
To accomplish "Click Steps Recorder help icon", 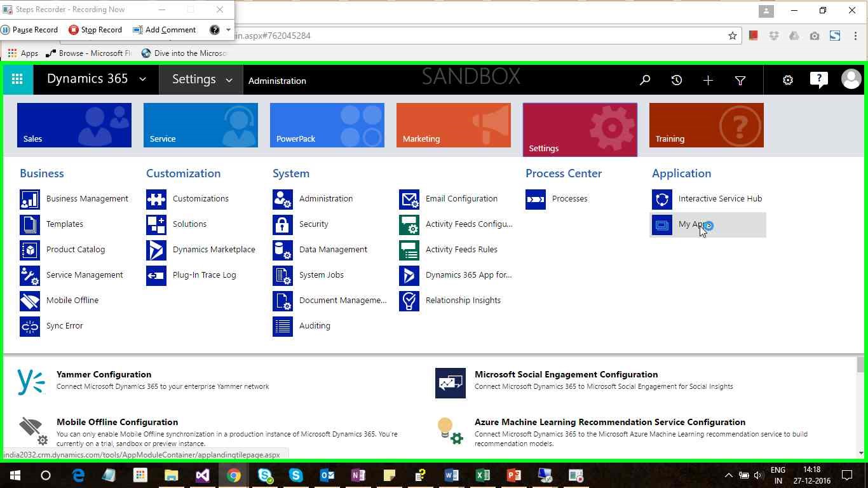I will 214,30.
